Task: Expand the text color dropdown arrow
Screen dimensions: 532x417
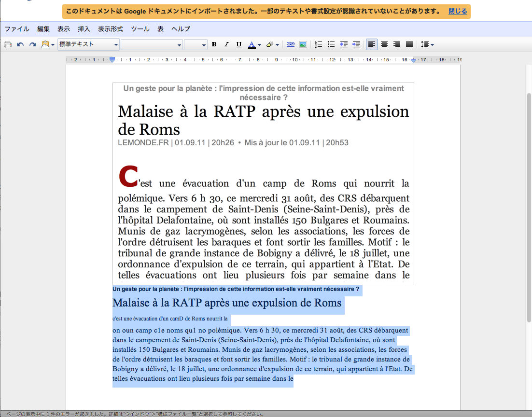Action: pyautogui.click(x=260, y=45)
